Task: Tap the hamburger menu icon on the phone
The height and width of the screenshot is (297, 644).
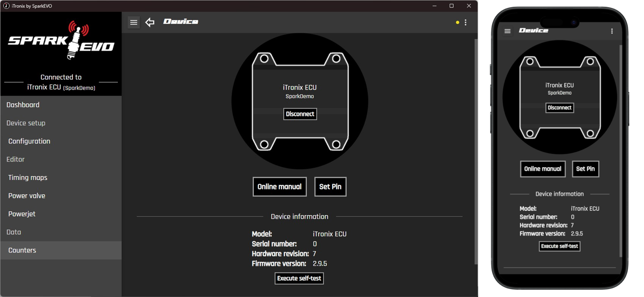Action: (x=508, y=31)
